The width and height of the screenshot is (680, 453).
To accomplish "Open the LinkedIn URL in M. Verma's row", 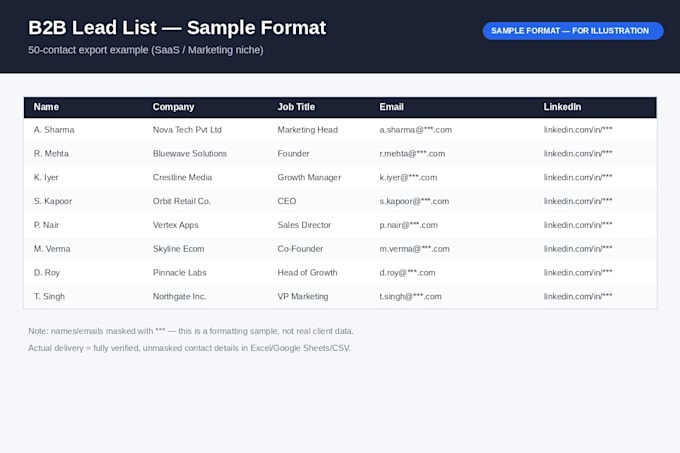I will click(578, 249).
